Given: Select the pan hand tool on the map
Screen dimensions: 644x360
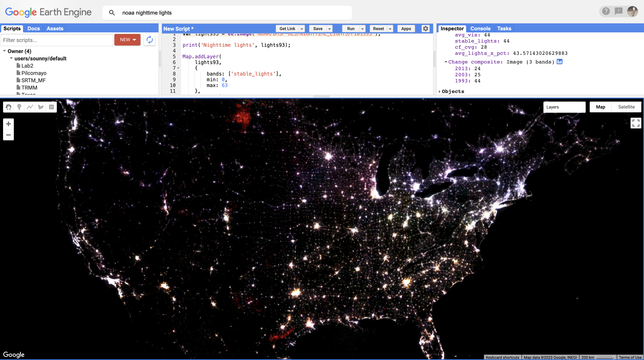Looking at the screenshot, I should (x=8, y=107).
